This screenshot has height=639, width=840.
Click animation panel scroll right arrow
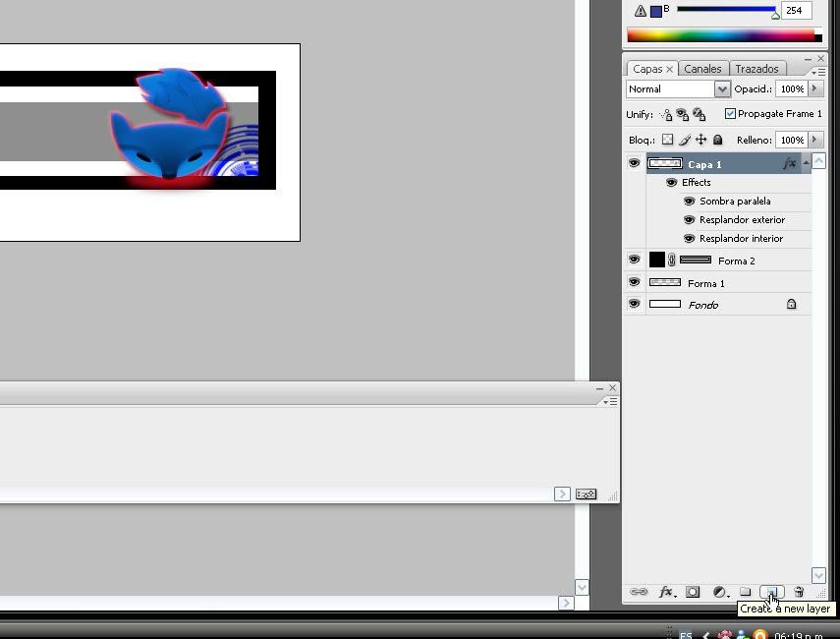click(x=562, y=494)
